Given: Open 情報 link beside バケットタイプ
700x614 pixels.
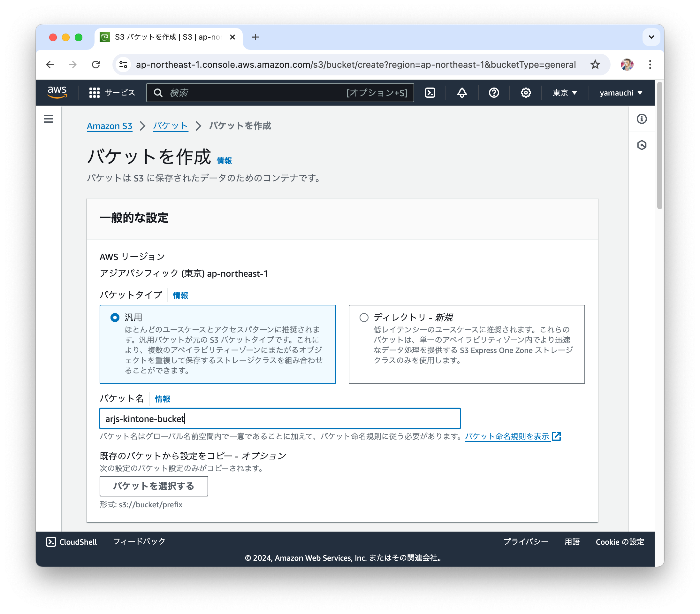Looking at the screenshot, I should point(180,295).
